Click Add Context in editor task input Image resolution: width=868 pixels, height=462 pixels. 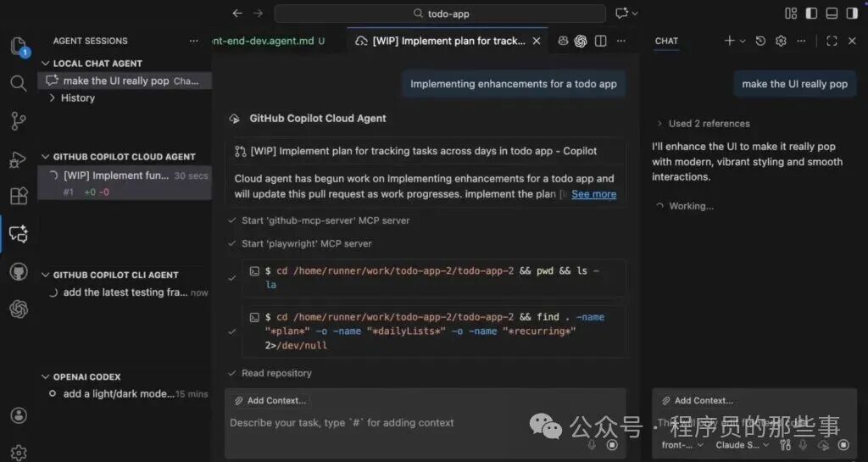click(270, 401)
